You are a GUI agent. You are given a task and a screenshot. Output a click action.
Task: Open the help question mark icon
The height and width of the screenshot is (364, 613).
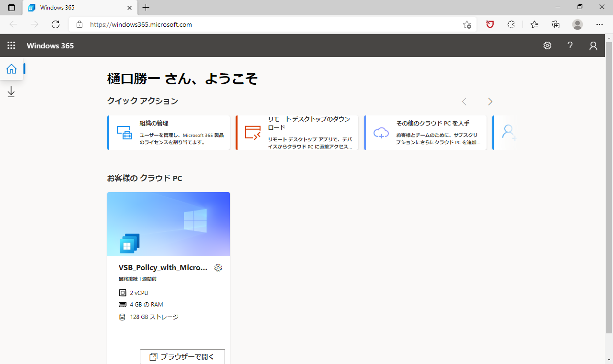tap(570, 45)
